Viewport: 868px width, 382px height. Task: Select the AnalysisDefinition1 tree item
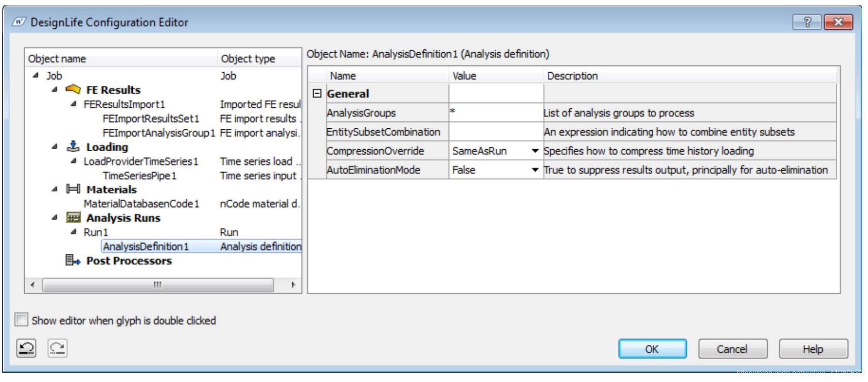point(146,246)
